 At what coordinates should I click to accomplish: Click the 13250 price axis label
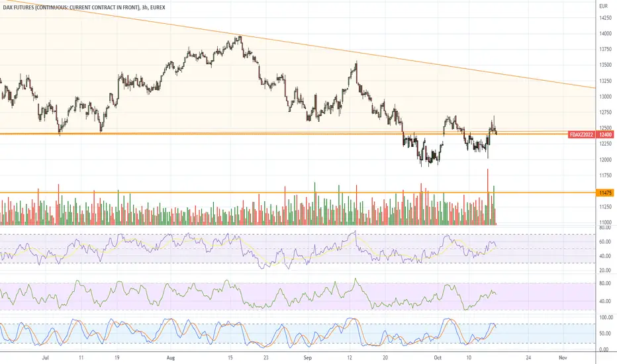(605, 81)
